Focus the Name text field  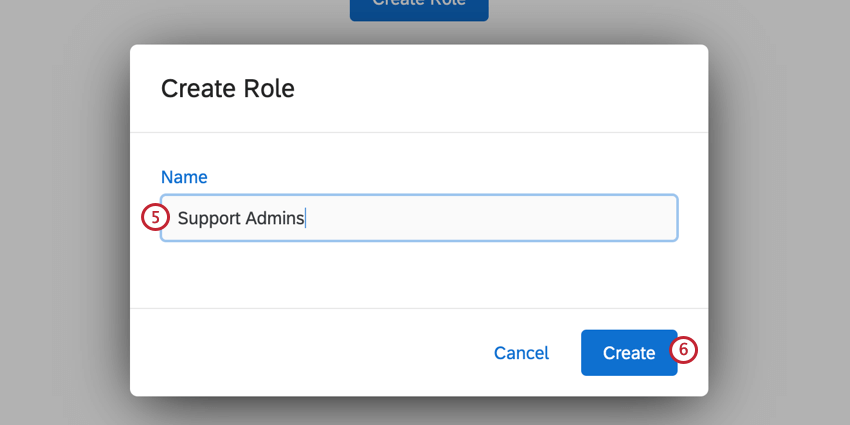click(x=420, y=218)
